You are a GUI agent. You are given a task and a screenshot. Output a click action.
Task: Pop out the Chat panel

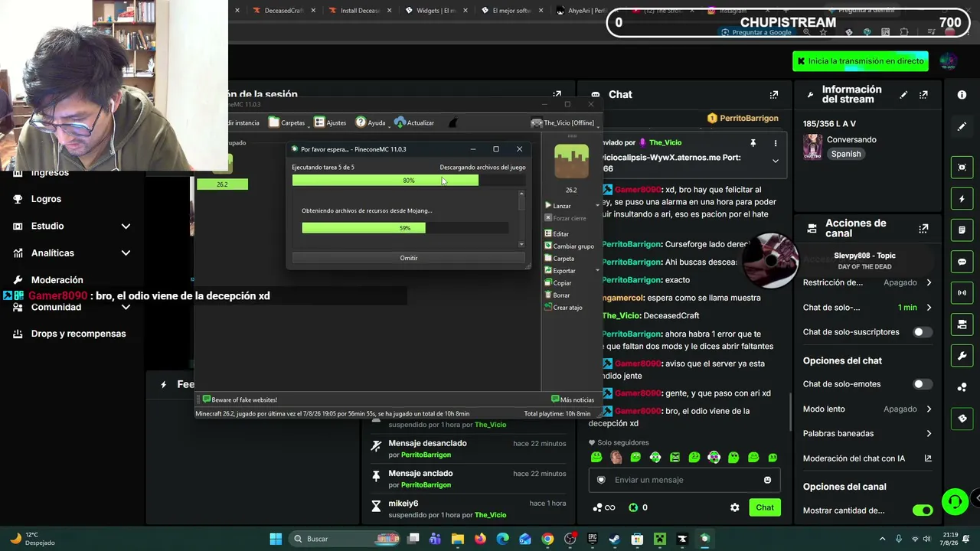(774, 95)
